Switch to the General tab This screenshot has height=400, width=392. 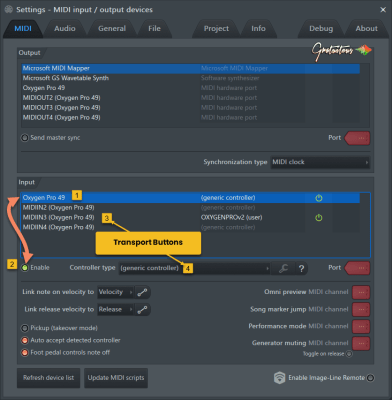click(112, 29)
